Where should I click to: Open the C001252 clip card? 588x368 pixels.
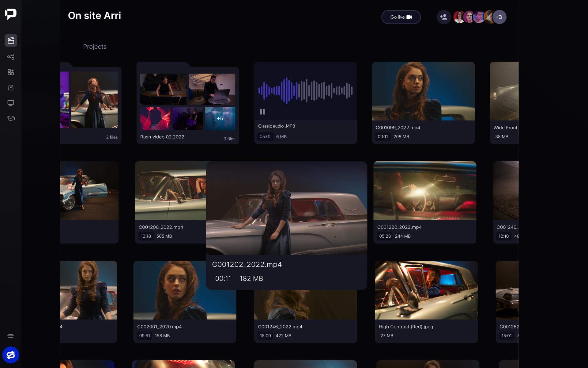pos(507,302)
